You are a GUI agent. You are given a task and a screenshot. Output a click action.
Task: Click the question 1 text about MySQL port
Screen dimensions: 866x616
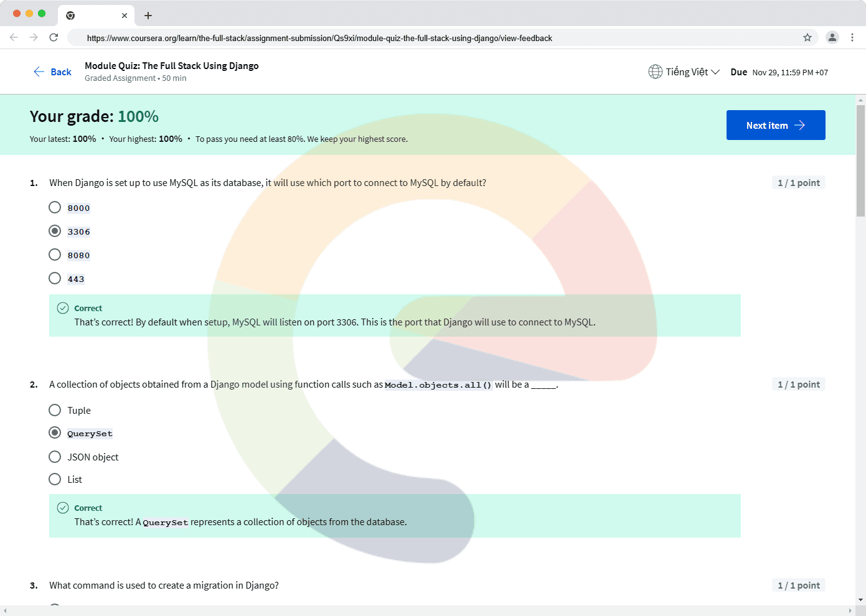point(268,183)
